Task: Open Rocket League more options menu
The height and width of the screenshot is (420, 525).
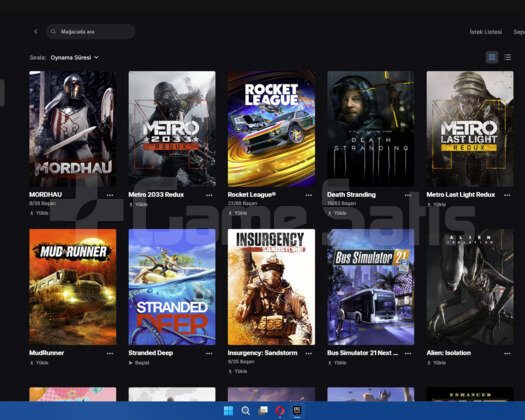Action: coord(309,195)
